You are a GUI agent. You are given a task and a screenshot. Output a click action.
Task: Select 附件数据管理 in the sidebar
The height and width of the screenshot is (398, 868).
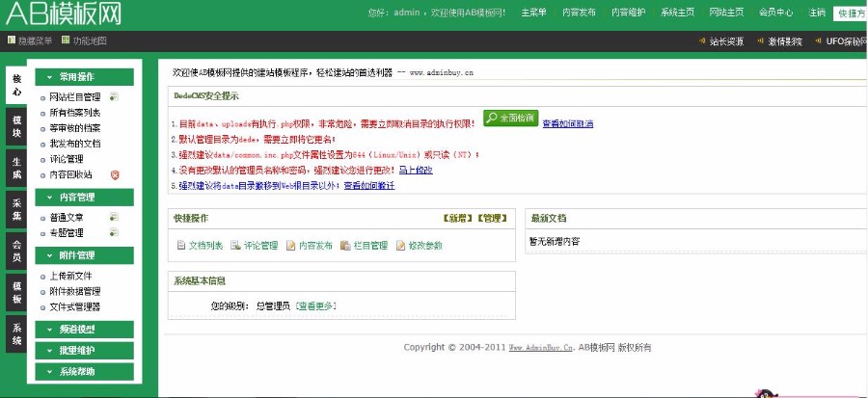[75, 291]
